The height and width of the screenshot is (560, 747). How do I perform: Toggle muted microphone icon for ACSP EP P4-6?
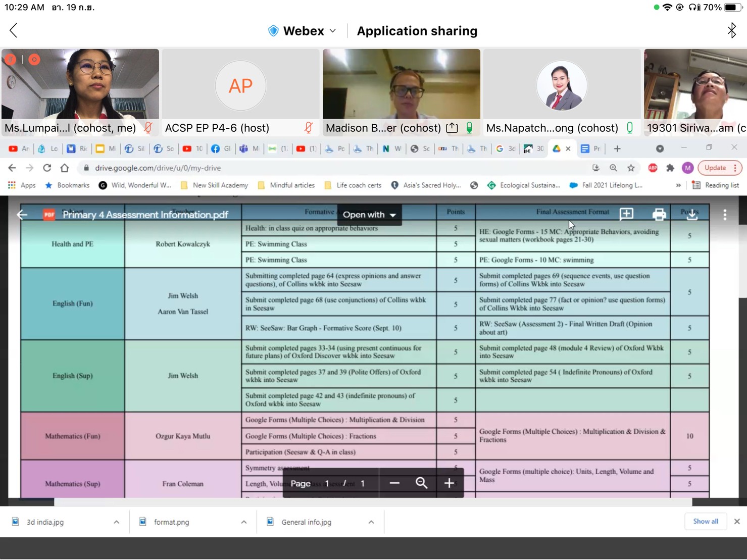tap(308, 128)
